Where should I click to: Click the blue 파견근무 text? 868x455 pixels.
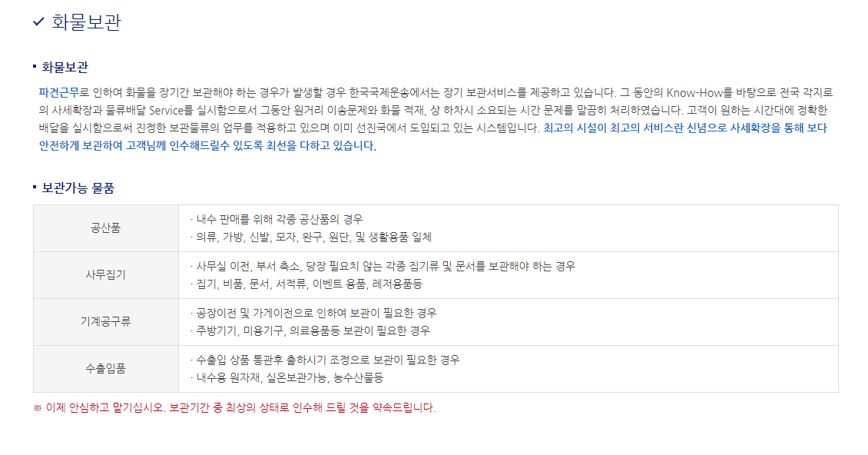point(58,92)
